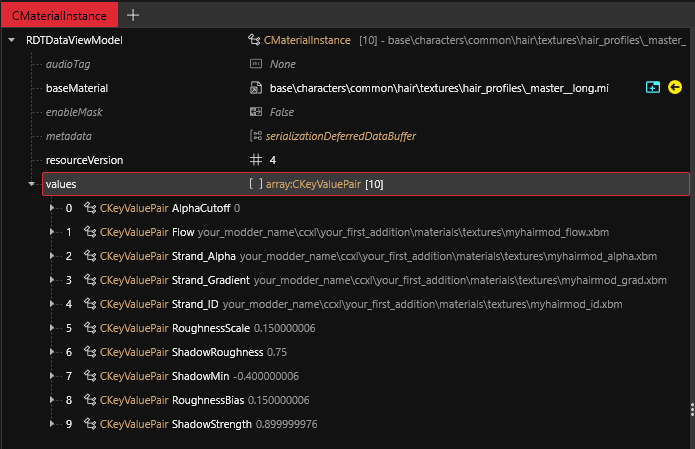Click the file icon before baseMaterial path

point(256,88)
